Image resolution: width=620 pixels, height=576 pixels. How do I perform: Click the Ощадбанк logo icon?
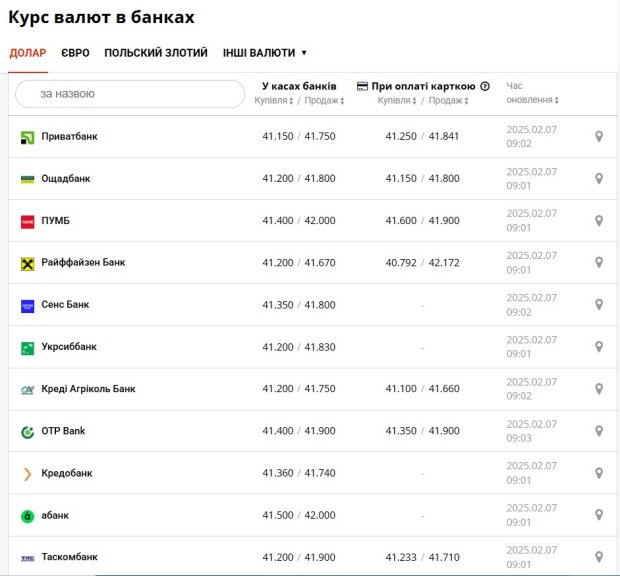click(27, 179)
